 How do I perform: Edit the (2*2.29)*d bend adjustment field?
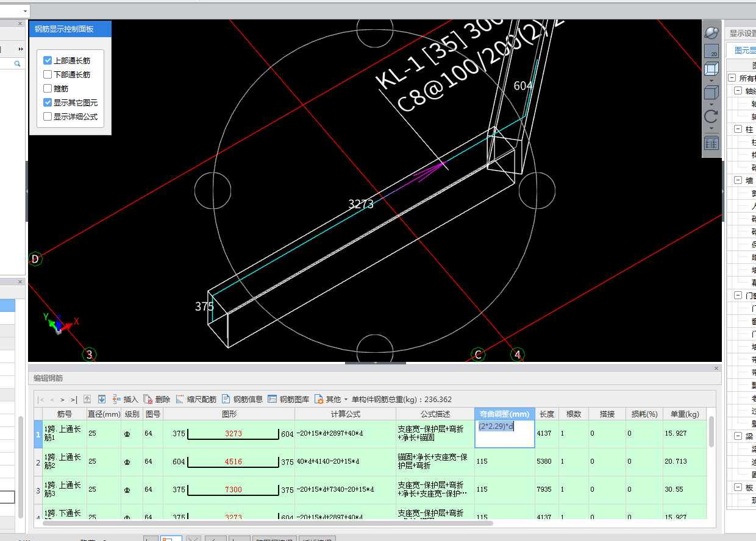pos(504,434)
